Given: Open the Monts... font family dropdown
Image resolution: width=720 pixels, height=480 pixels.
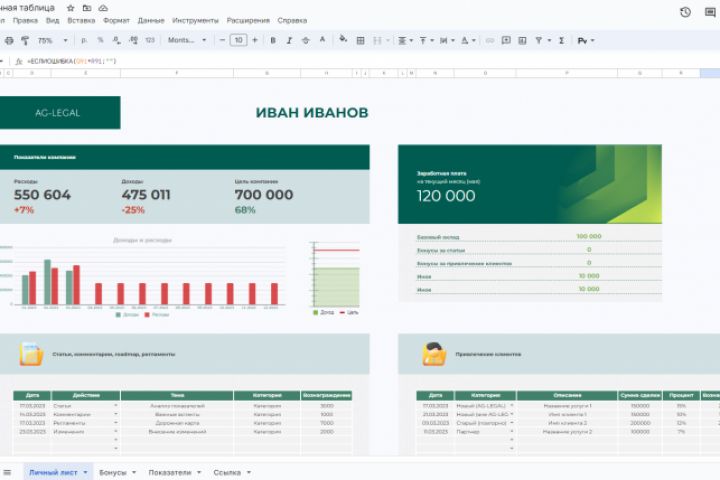Looking at the screenshot, I should [x=187, y=40].
